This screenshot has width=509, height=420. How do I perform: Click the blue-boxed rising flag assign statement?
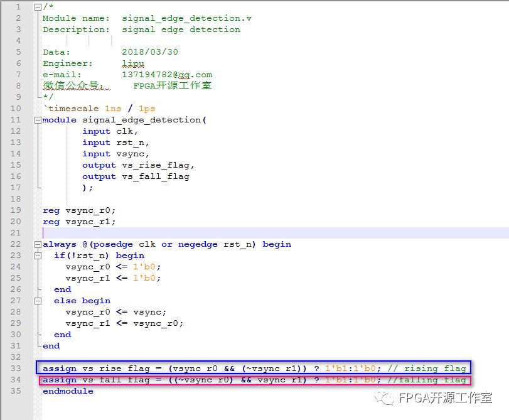(254, 369)
